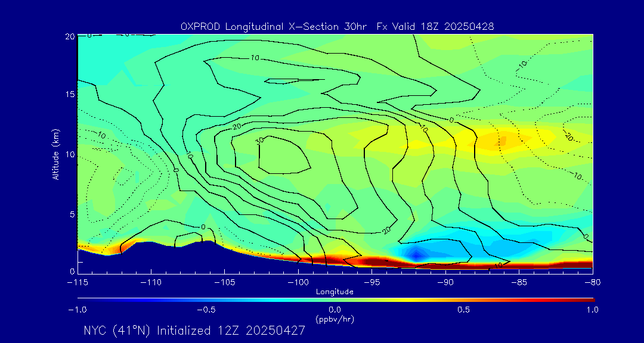The height and width of the screenshot is (343, 644).
Task: Click the 20 km altitude tick label
Action: tap(69, 36)
